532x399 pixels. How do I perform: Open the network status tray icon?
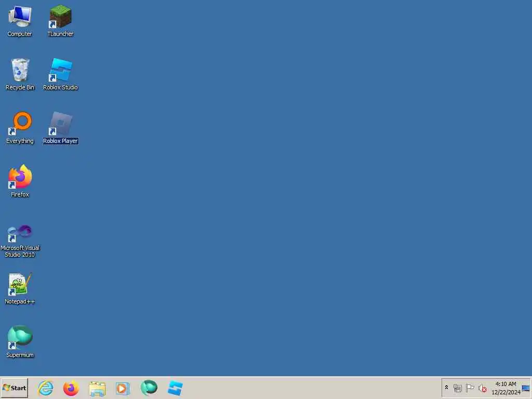457,388
